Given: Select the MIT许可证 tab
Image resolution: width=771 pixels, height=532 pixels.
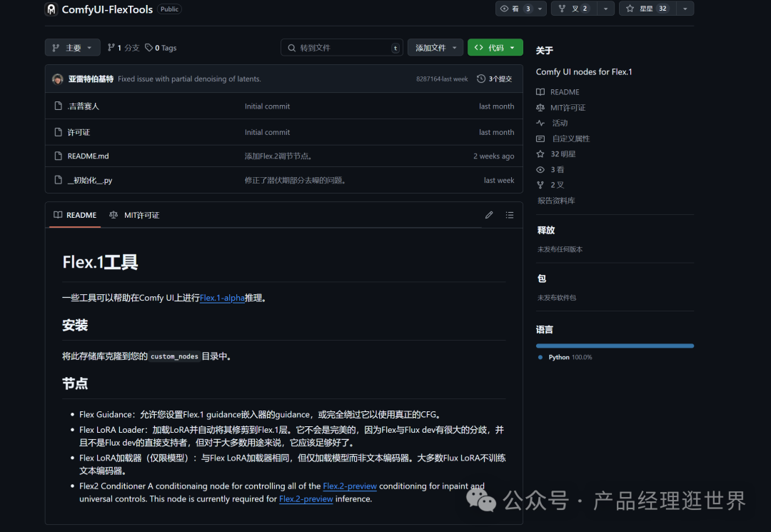Looking at the screenshot, I should coord(135,215).
